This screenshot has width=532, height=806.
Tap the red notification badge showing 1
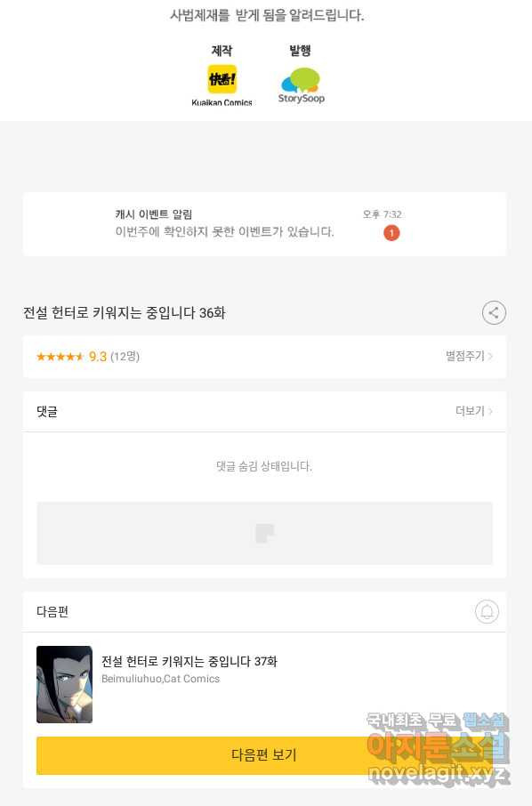391,233
